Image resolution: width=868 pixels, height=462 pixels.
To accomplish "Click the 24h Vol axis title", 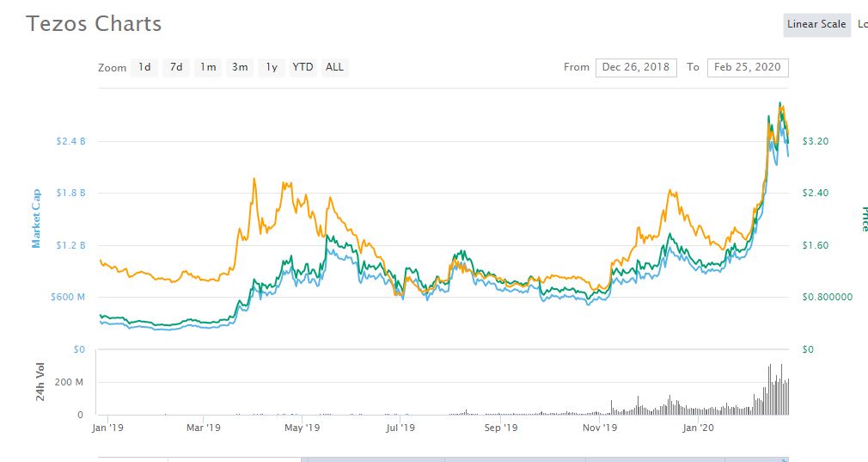I will tap(40, 382).
